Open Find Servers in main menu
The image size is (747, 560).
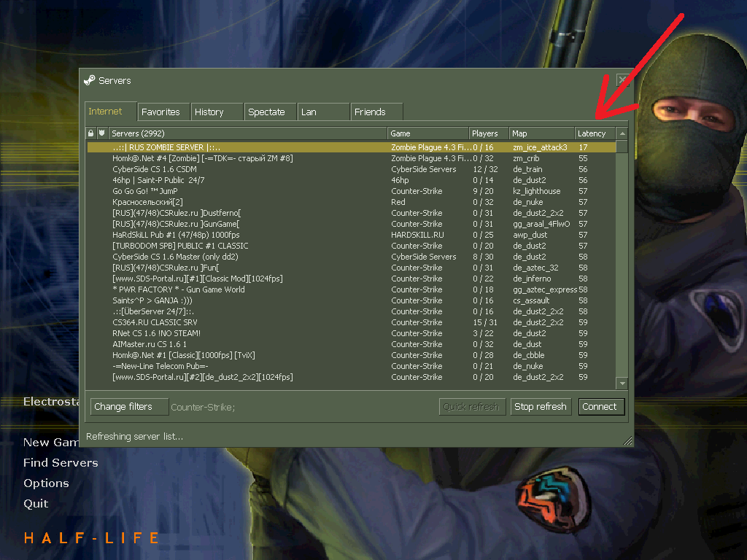[x=61, y=463]
